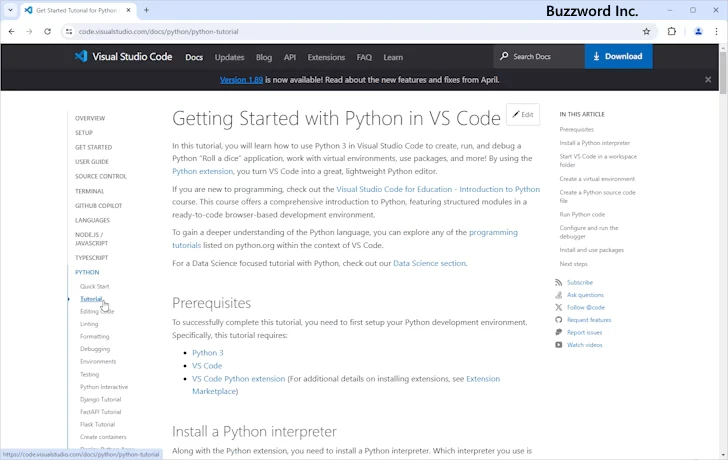Screen dimensions: 728x460
Task: Click the Download button
Action: tap(618, 57)
